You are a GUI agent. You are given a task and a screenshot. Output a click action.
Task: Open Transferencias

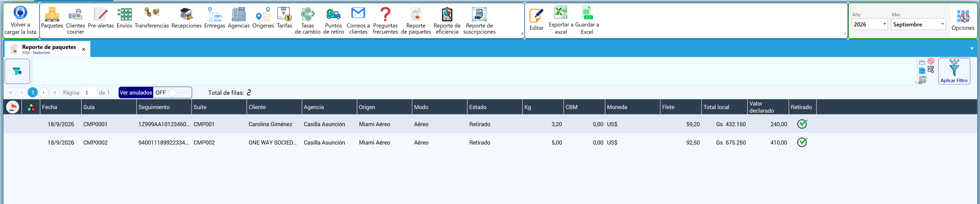[x=152, y=18]
